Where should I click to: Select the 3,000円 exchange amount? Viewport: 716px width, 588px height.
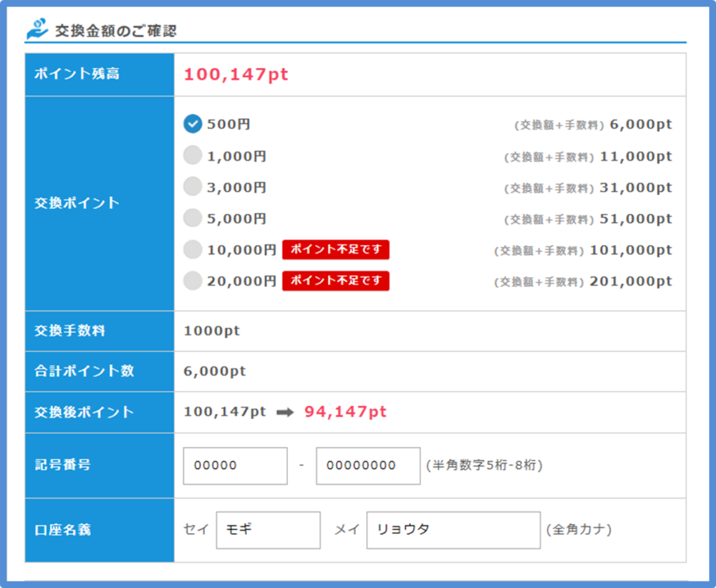(193, 186)
